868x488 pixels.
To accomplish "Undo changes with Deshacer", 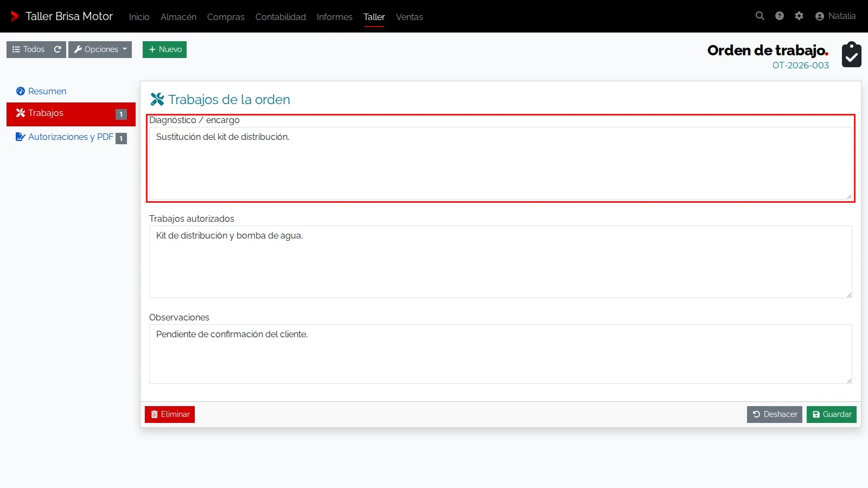I will tap(774, 414).
